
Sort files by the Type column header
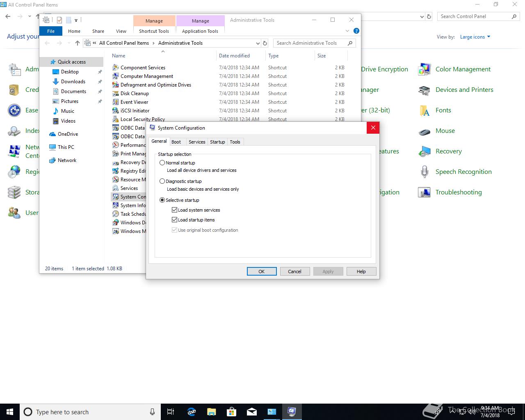point(290,56)
